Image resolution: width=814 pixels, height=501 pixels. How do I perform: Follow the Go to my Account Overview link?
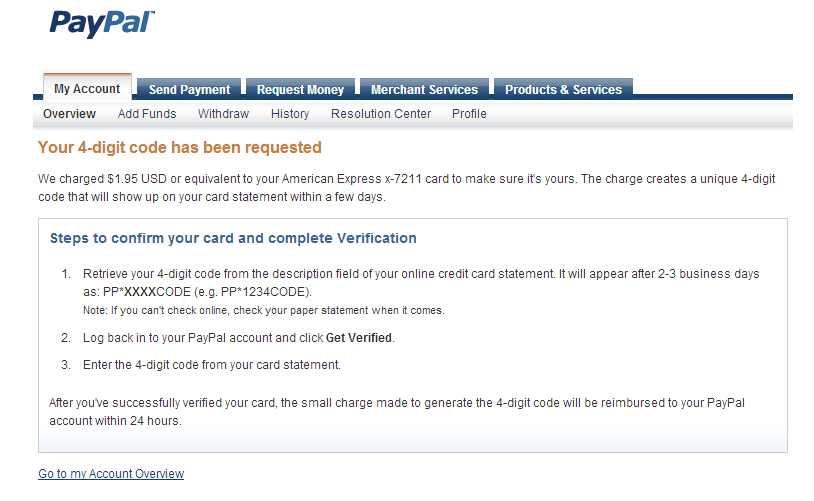(111, 473)
